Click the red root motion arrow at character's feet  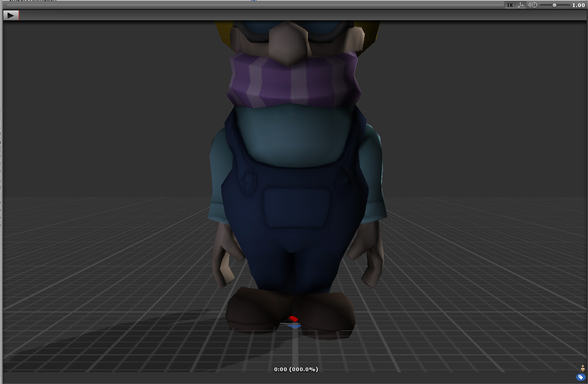[293, 319]
